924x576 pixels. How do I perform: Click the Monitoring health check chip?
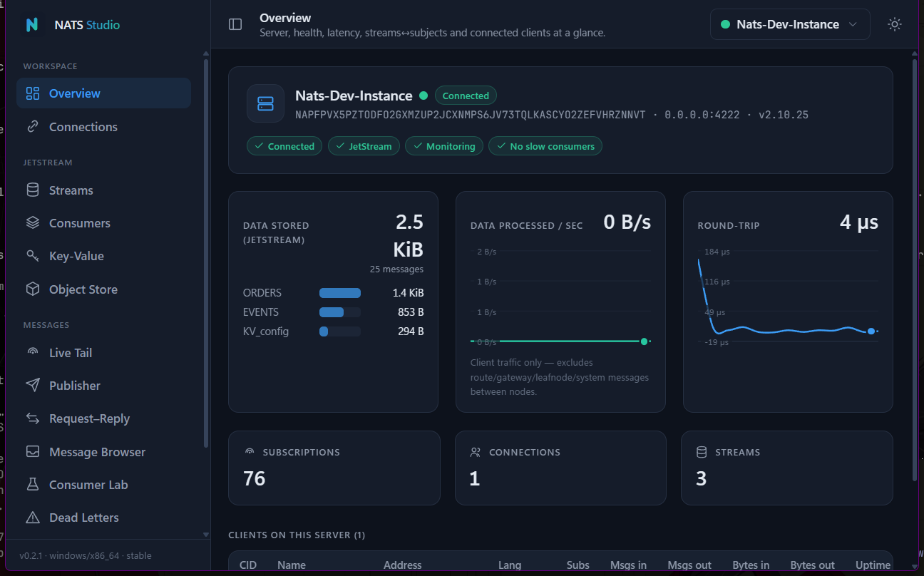(444, 146)
